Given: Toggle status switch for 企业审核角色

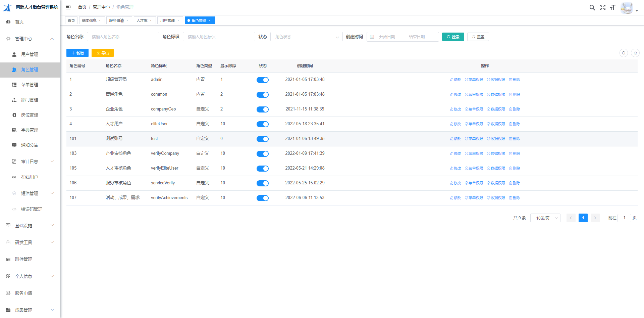Looking at the screenshot, I should pos(263,154).
